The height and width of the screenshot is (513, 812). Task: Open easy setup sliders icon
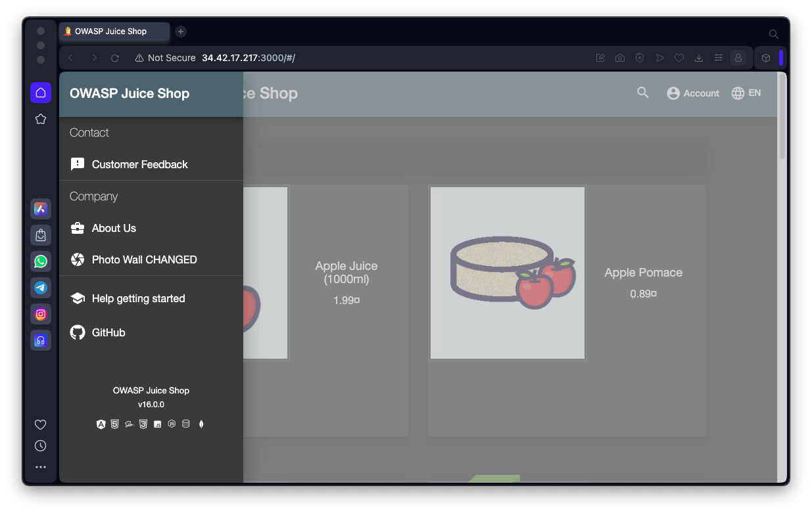[719, 58]
